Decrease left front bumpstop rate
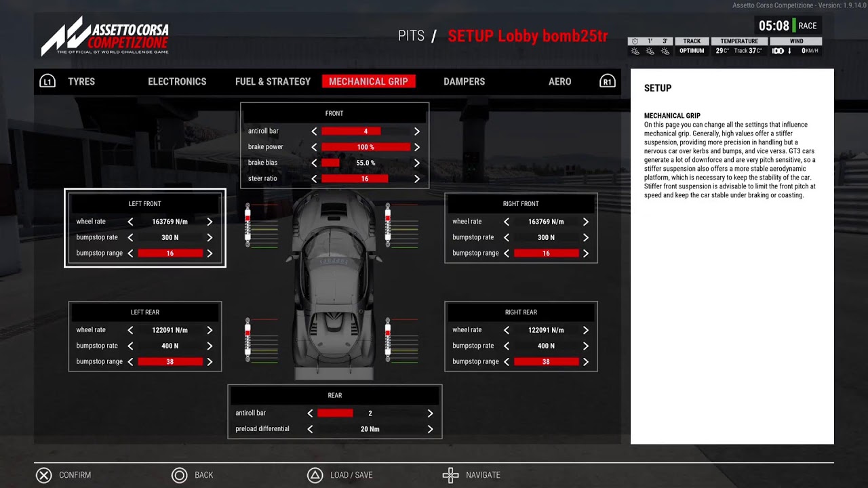Viewport: 868px width, 488px height. (130, 238)
